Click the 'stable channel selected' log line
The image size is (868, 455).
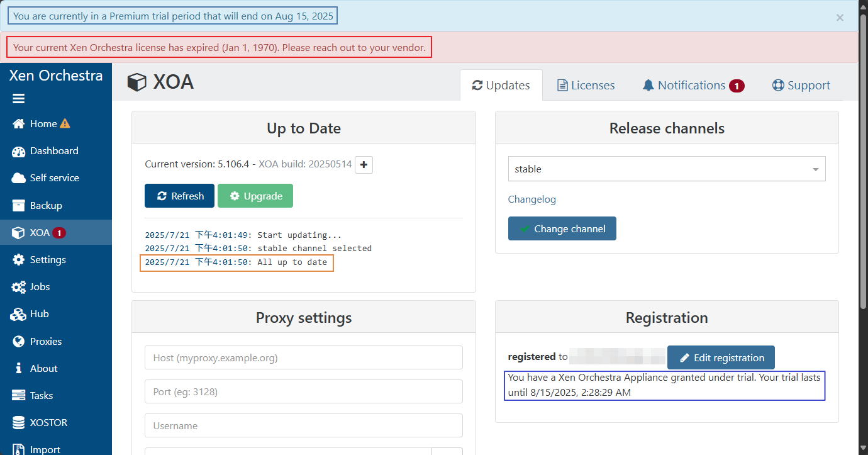(x=259, y=249)
